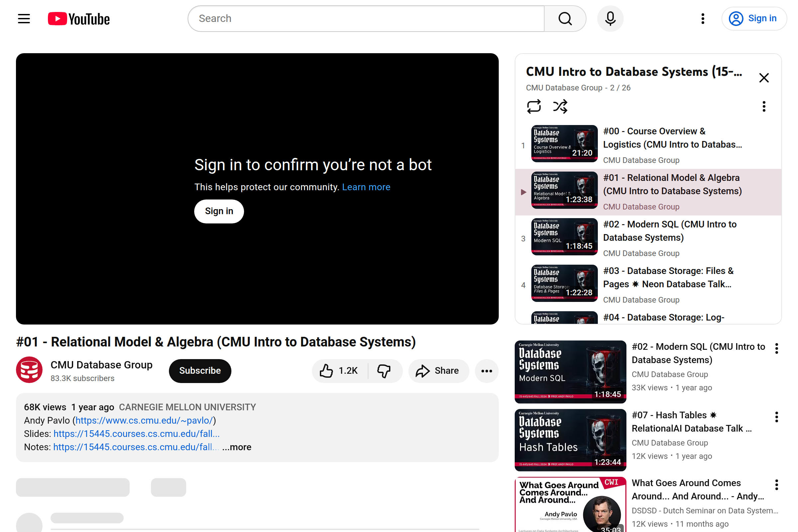Viewport: 798px width, 532px height.
Task: Open the CMU Database Group channel name below the video
Action: point(101,365)
